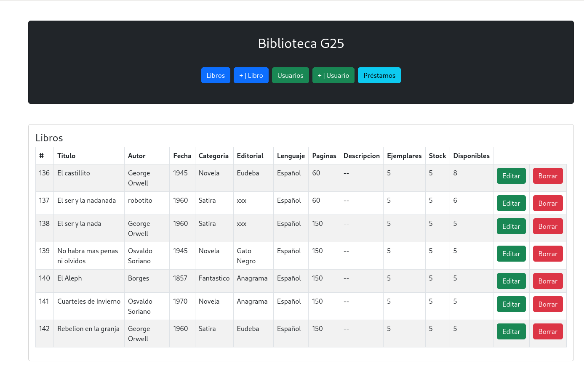Edit book 138 'El ser y la nada'
Viewport: 584px width, 392px height.
click(511, 226)
